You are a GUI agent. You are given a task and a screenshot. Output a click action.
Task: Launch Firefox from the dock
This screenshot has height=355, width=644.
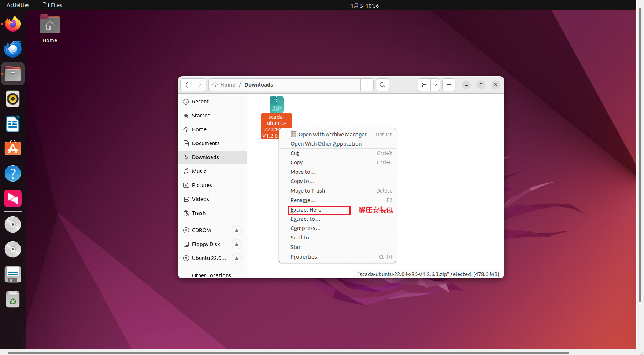tap(13, 24)
